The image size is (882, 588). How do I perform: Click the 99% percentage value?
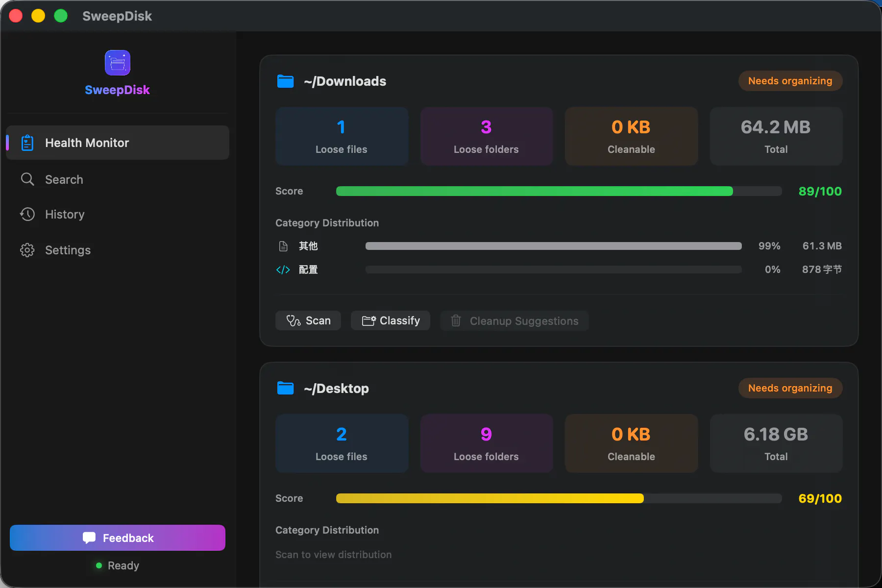[x=769, y=246]
